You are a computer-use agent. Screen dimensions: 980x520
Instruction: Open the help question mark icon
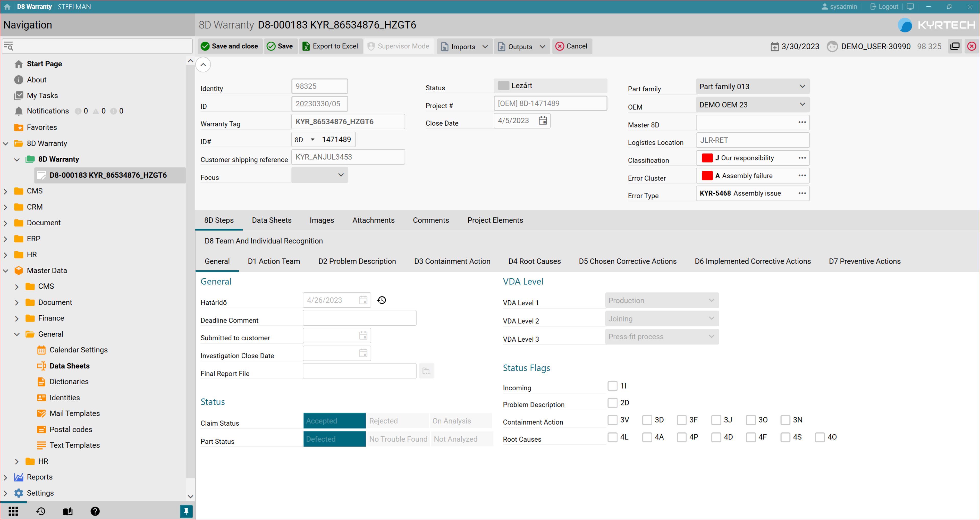click(x=95, y=511)
